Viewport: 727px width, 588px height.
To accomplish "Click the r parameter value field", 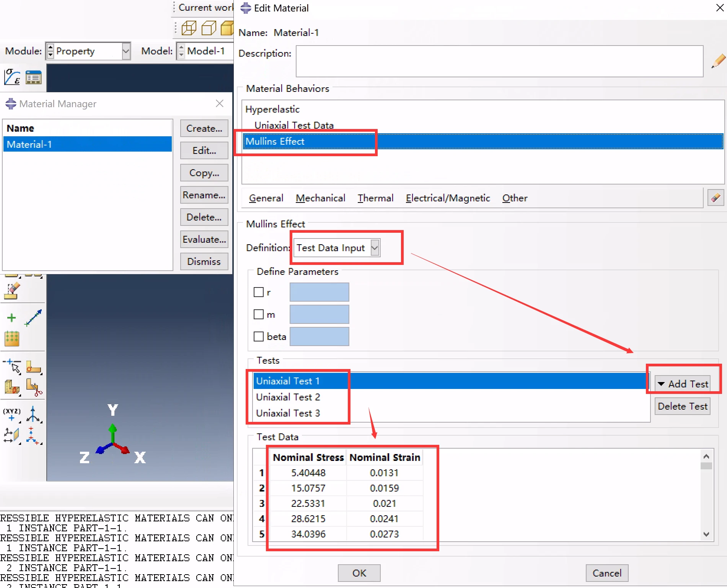I will point(319,292).
